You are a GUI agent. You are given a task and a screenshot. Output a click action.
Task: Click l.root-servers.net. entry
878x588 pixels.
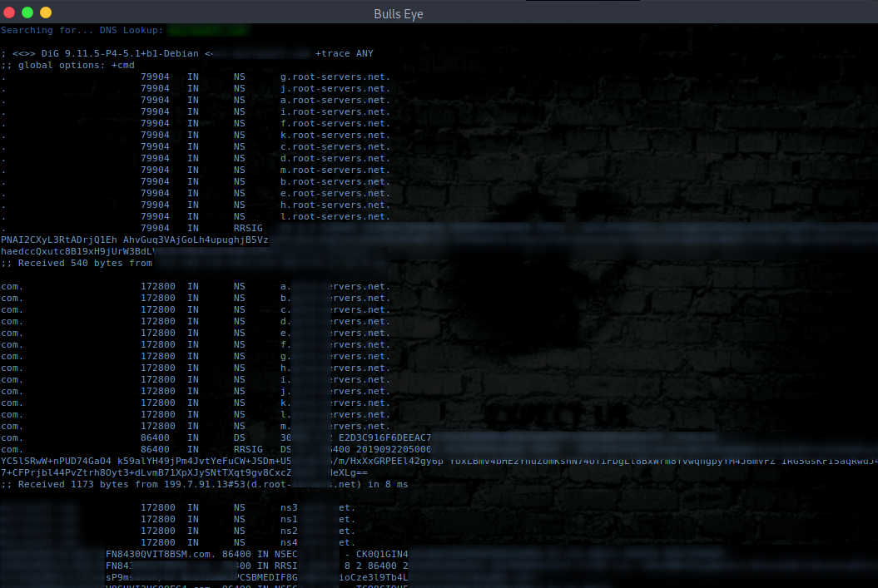pos(335,216)
